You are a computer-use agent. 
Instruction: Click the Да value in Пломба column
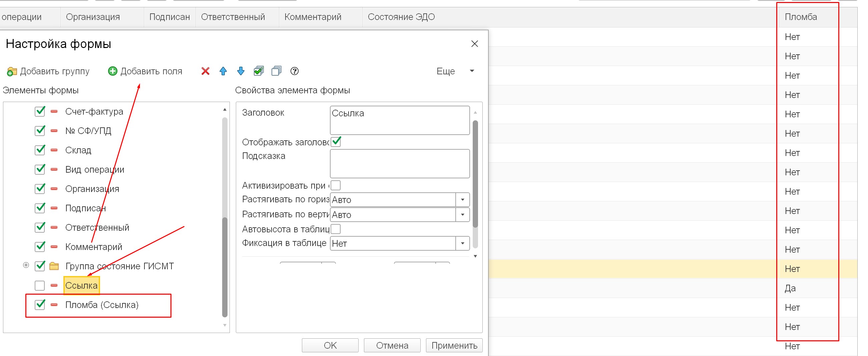(790, 288)
